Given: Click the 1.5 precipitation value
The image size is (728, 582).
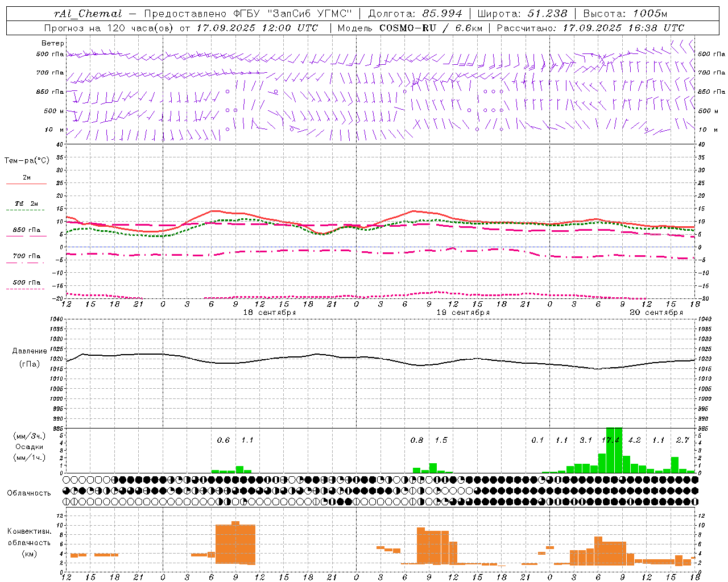Looking at the screenshot, I should tap(441, 440).
